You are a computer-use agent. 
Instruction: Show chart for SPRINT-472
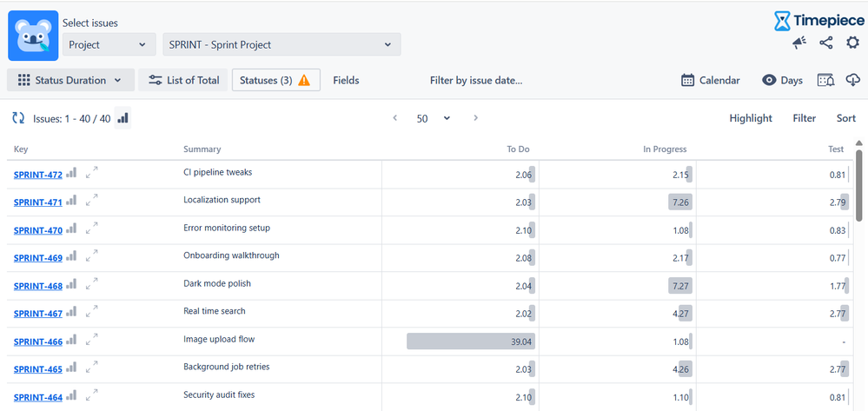(x=71, y=173)
